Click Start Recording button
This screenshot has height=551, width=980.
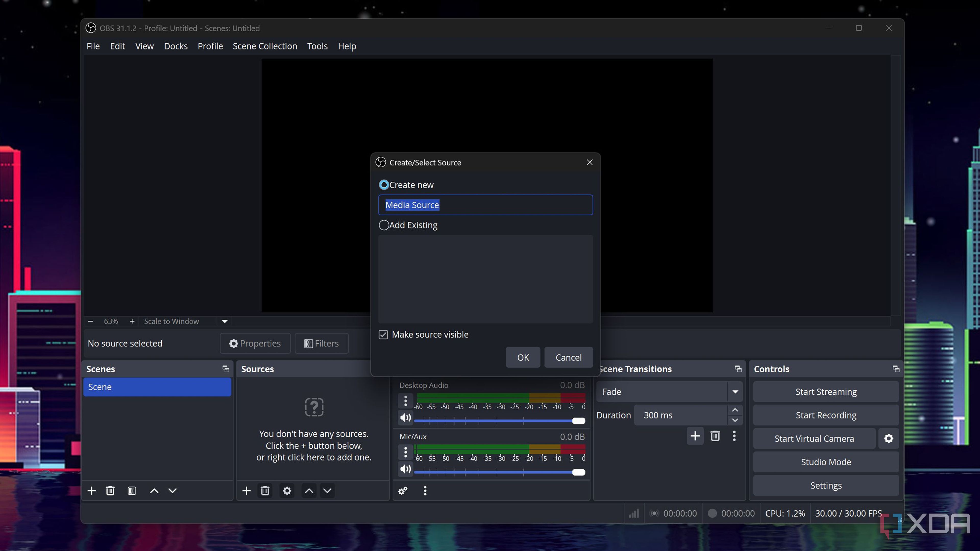(826, 415)
